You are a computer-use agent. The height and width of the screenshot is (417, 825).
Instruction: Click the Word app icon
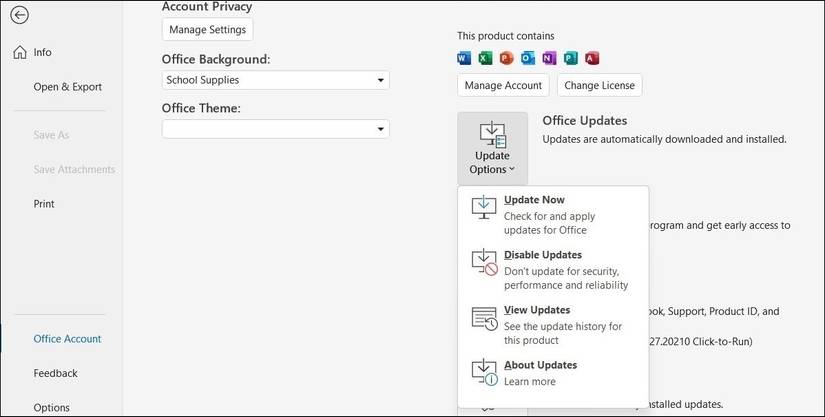(464, 58)
